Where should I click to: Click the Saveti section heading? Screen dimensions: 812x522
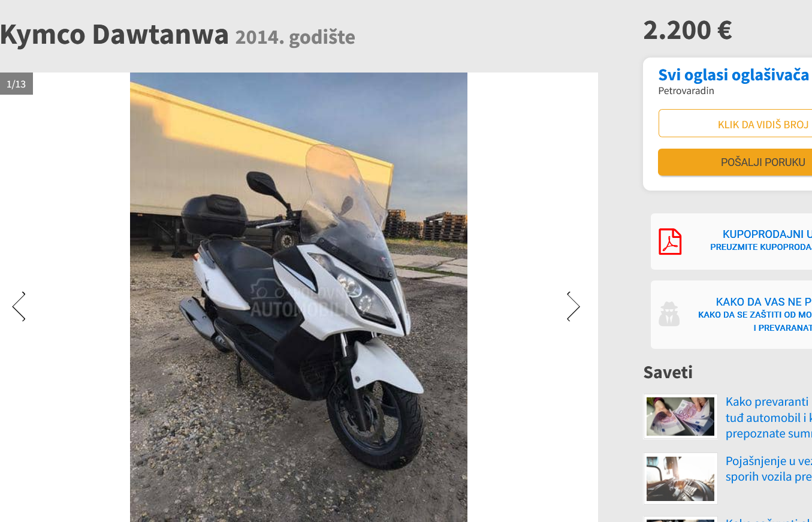(668, 372)
